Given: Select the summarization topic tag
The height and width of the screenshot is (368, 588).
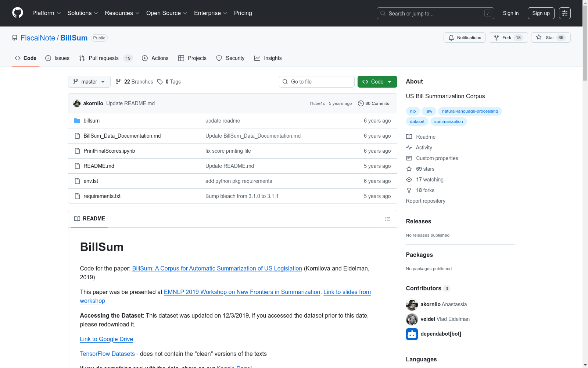Looking at the screenshot, I should coord(449,121).
